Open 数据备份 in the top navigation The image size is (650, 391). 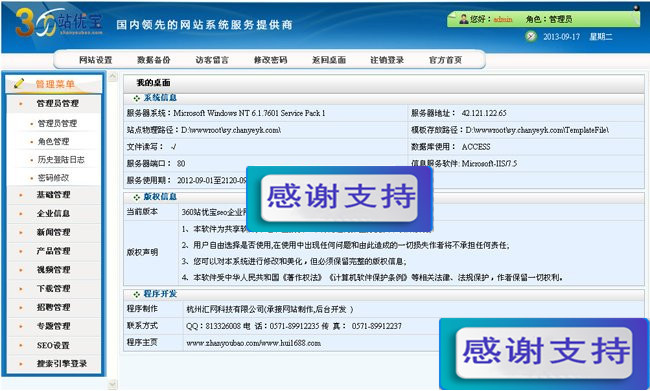coord(153,60)
